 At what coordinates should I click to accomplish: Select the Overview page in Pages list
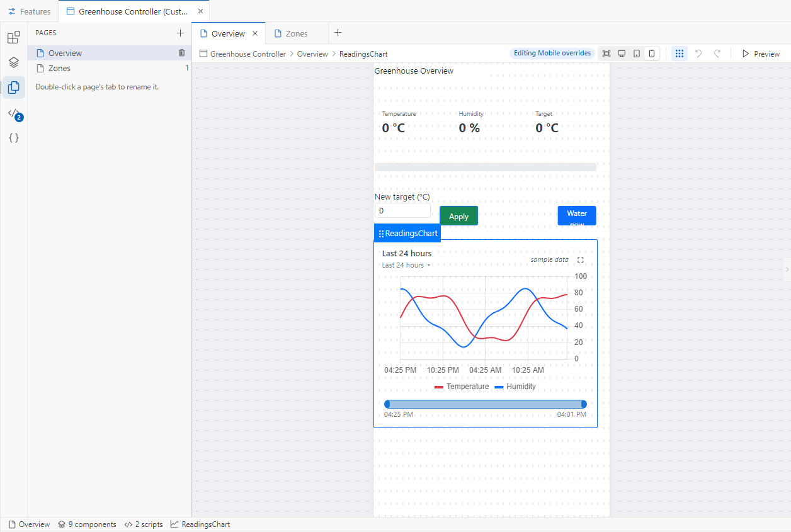(x=108, y=53)
